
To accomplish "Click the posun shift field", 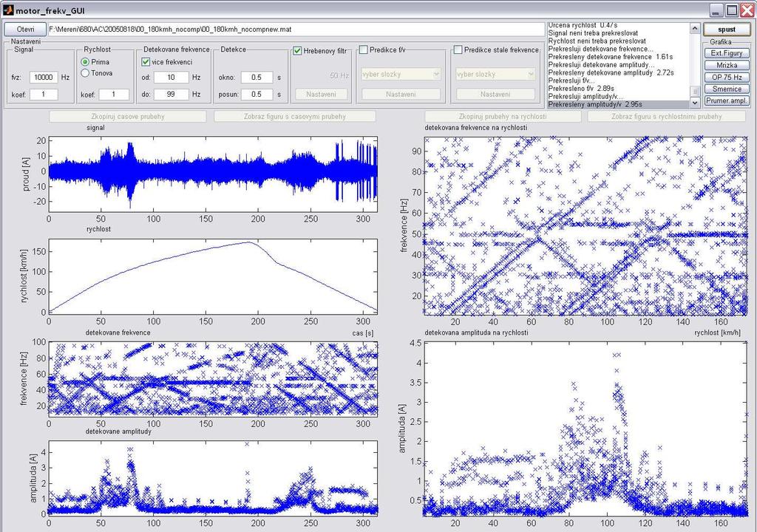I will 257,95.
